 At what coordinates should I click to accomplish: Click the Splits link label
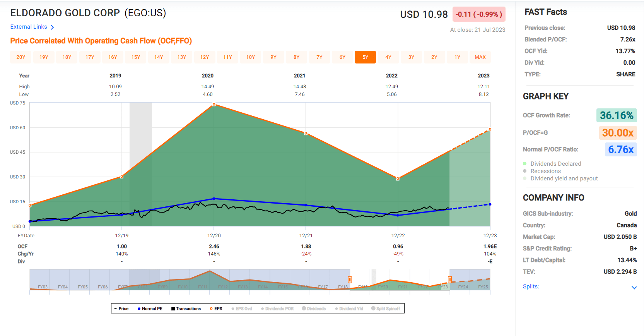tap(531, 286)
